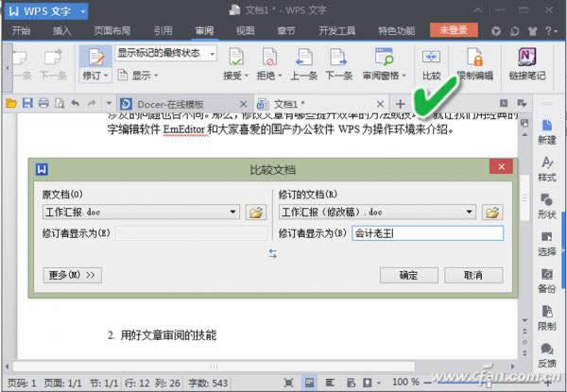
Task: Click the 修订者显示为 text field with 会计老王
Action: (x=426, y=232)
